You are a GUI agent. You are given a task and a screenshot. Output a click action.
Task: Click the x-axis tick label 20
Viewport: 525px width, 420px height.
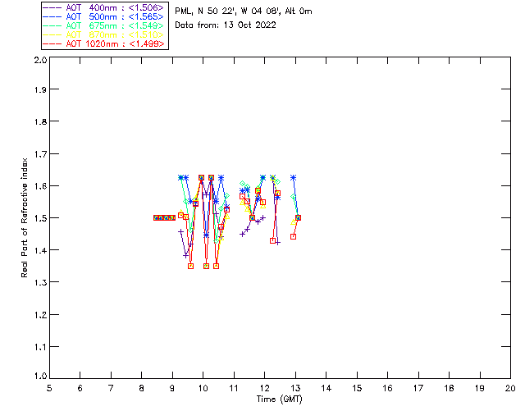click(x=510, y=388)
